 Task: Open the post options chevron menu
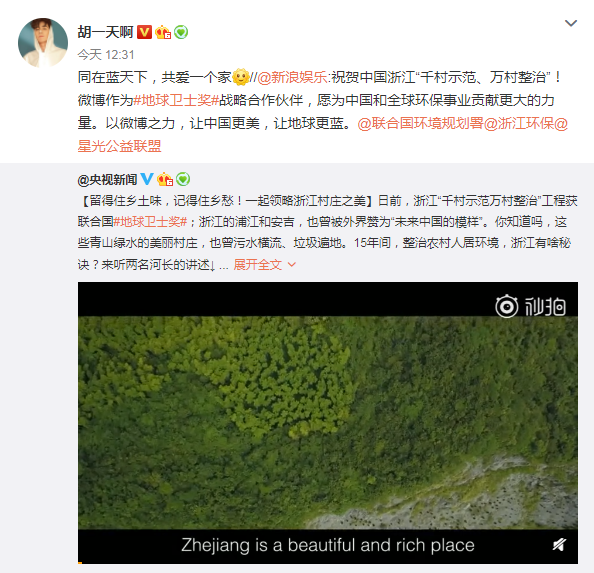[x=571, y=23]
